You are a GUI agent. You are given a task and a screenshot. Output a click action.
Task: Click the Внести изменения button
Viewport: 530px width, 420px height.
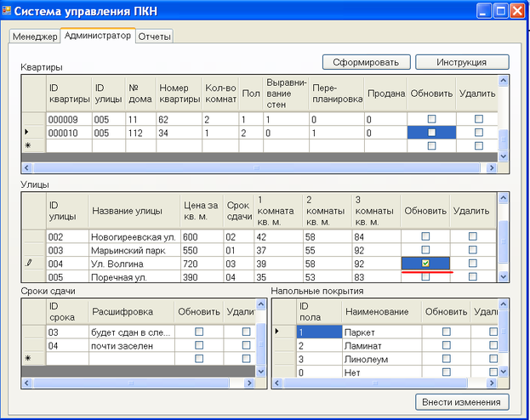(463, 402)
